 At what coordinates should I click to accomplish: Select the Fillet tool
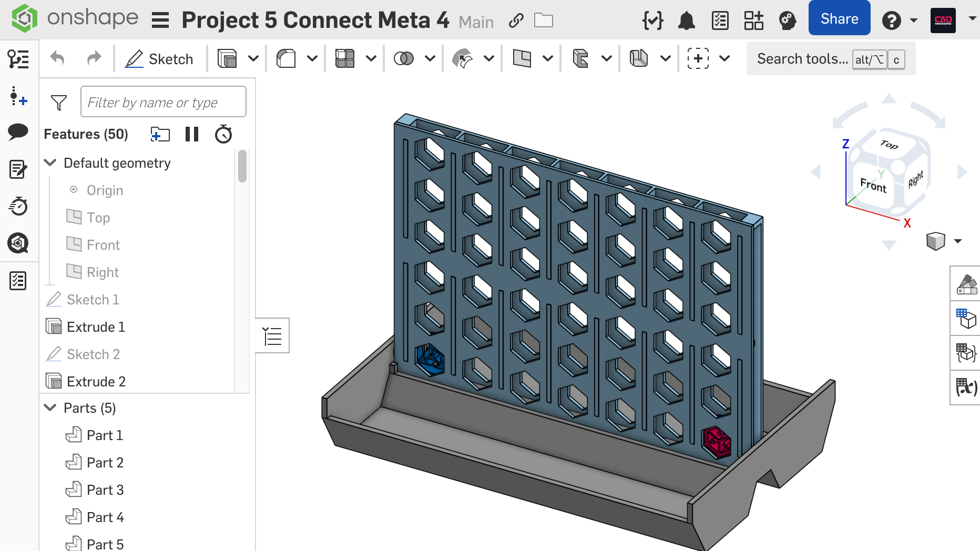pyautogui.click(x=286, y=58)
